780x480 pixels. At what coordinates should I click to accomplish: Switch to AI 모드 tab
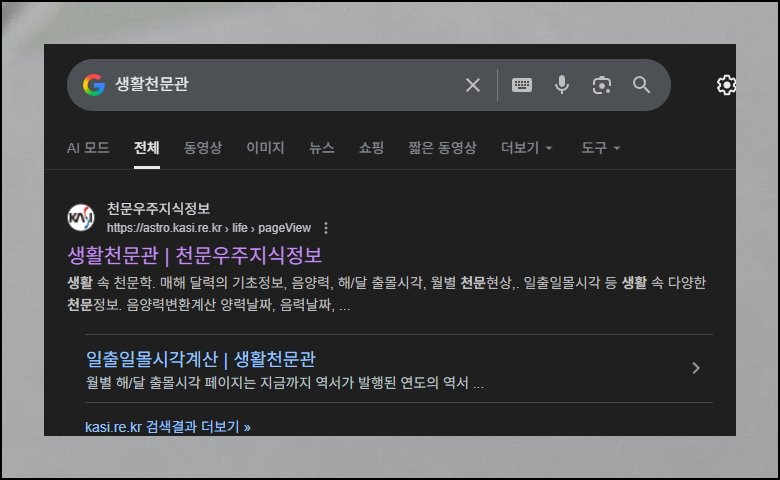tap(88, 148)
